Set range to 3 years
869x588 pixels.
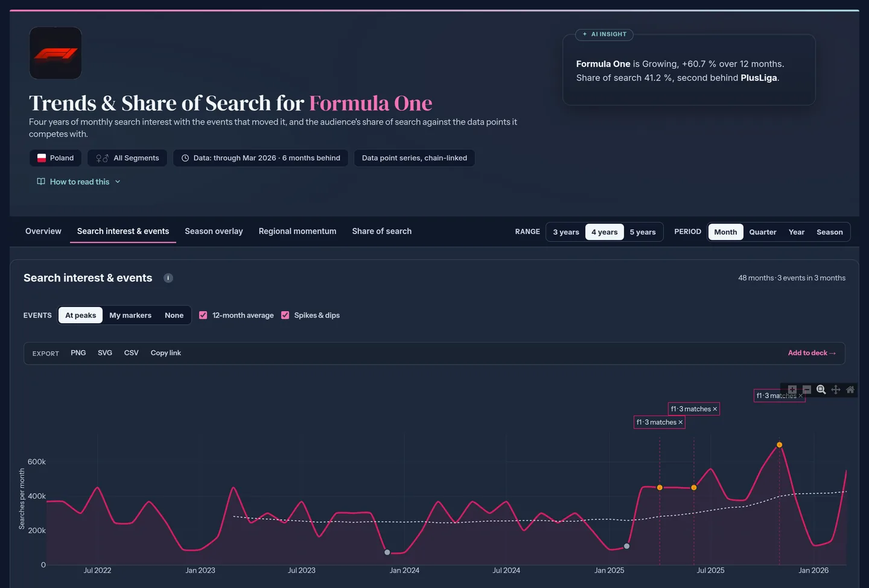[x=566, y=232]
